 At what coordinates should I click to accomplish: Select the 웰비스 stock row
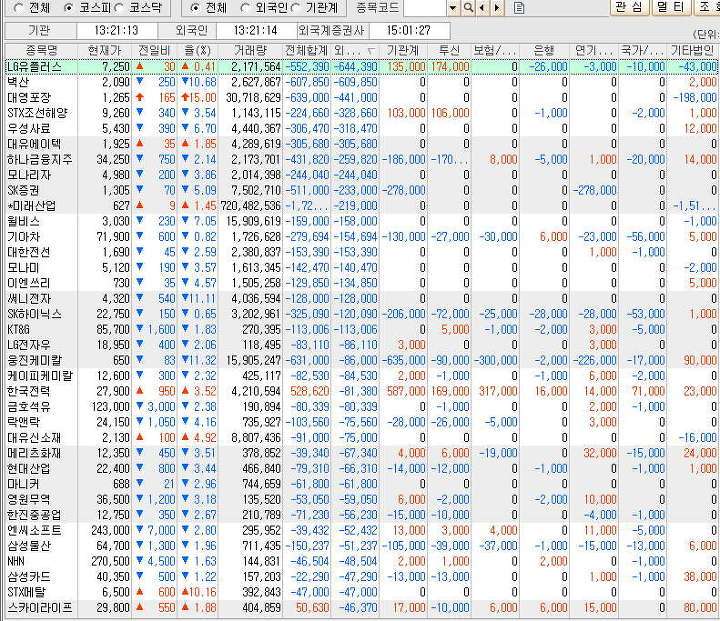[x=361, y=221]
